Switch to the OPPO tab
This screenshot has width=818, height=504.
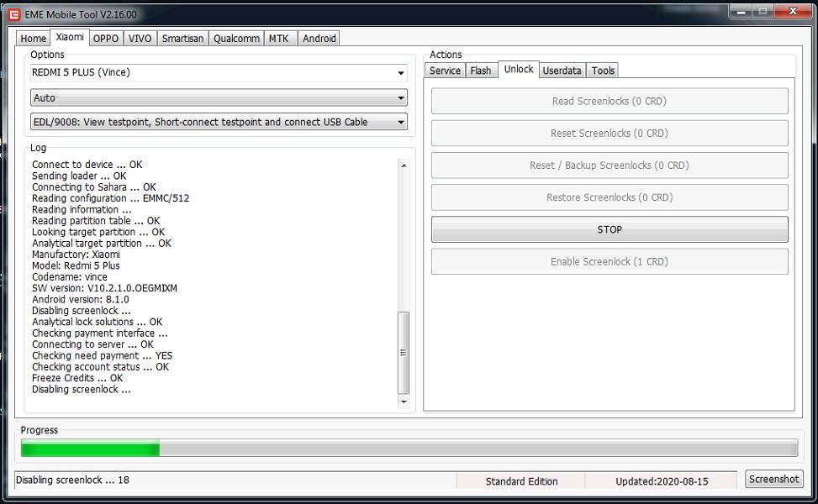click(x=106, y=39)
